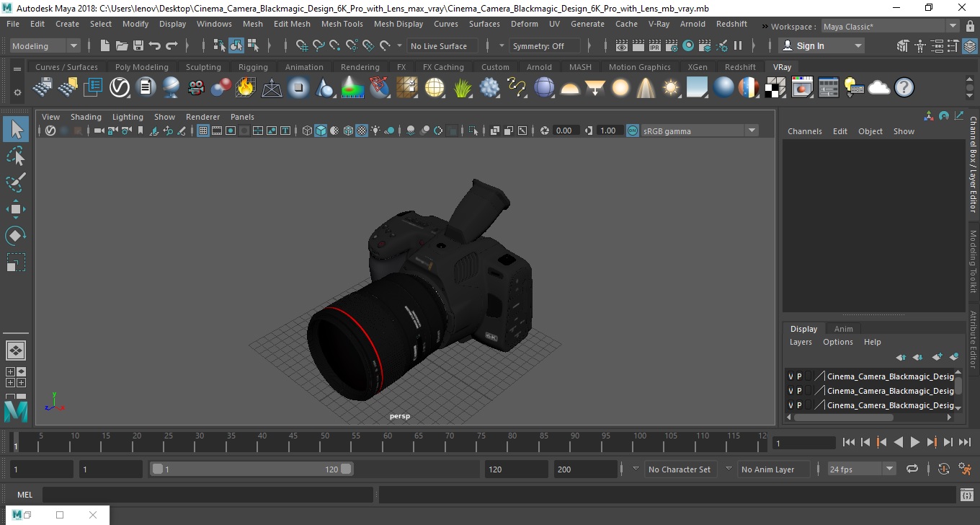The height and width of the screenshot is (525, 980).
Task: Choose the Paint Selection tool
Action: click(16, 182)
